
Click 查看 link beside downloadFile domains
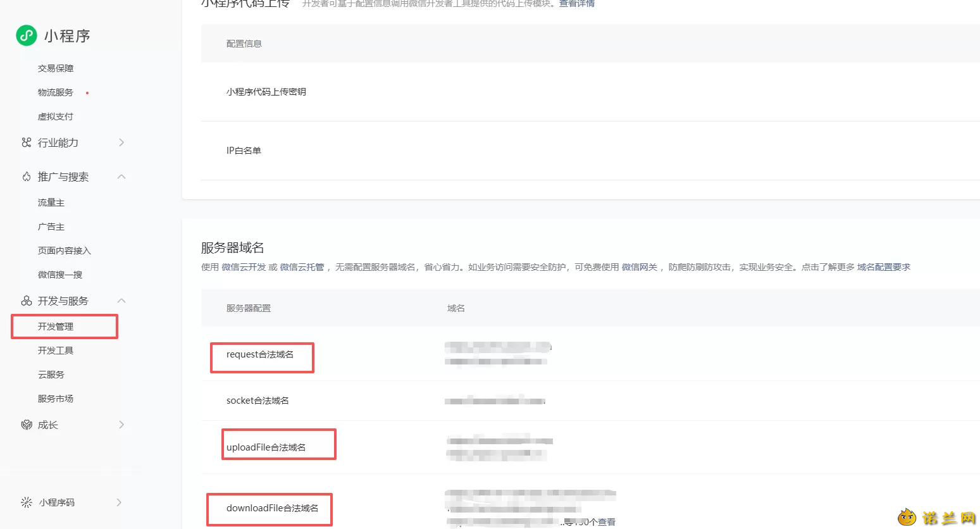pos(607,522)
